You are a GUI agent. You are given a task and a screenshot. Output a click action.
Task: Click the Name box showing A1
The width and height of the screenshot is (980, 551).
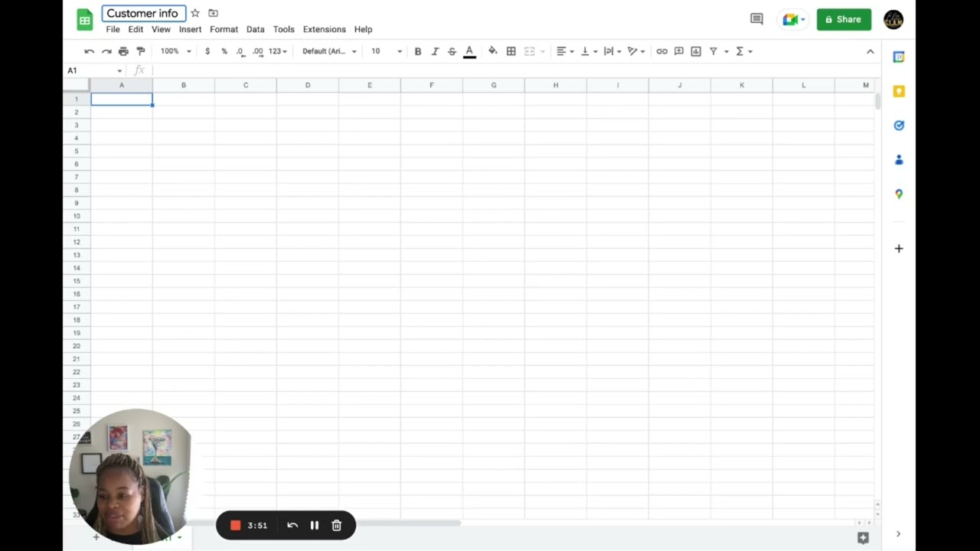point(95,70)
